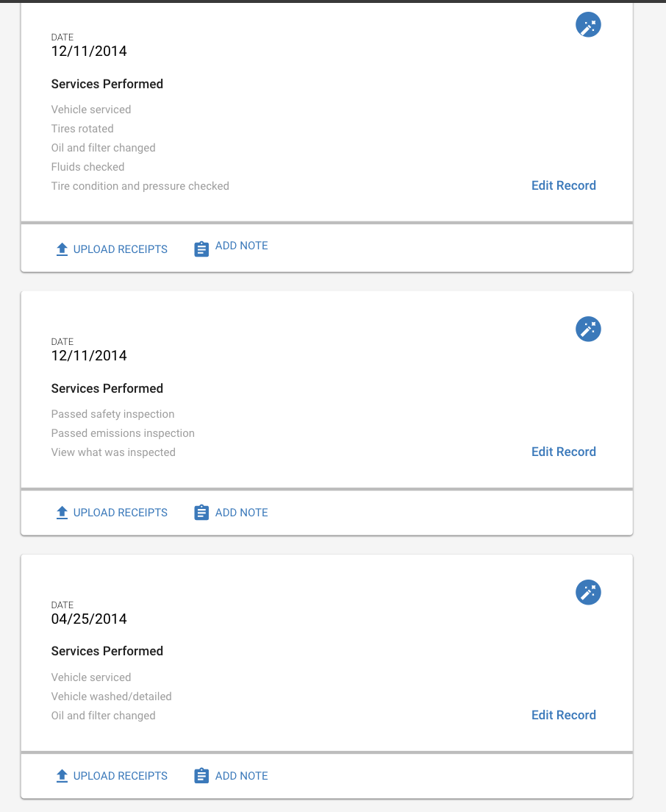Choose ADD NOTE text below the 04/25/2014 record
Viewport: 666px width, 812px height.
[x=241, y=775]
